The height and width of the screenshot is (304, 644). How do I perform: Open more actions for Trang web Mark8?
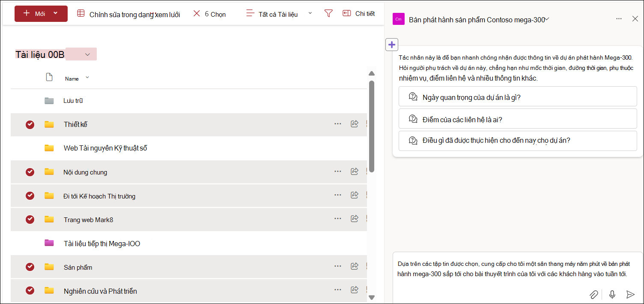tap(338, 219)
